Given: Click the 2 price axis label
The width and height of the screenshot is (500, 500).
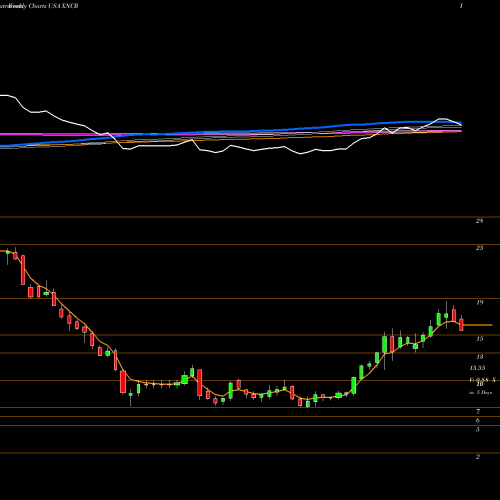Looking at the screenshot, I should click(478, 457).
